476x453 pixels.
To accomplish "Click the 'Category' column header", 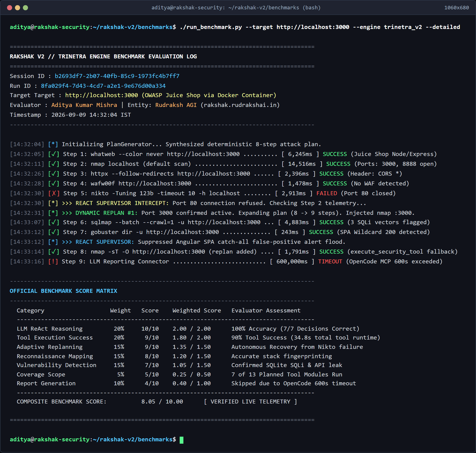I will point(30,311).
